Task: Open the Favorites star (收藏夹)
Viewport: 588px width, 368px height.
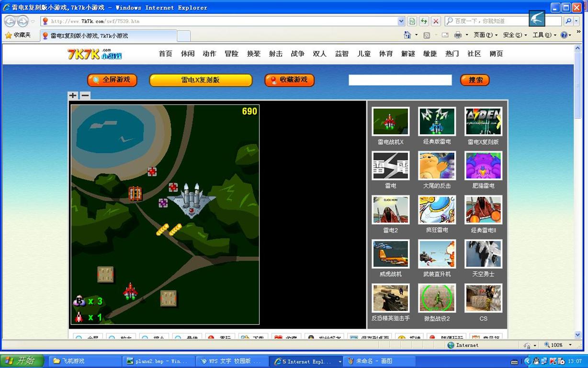Action: click(18, 35)
